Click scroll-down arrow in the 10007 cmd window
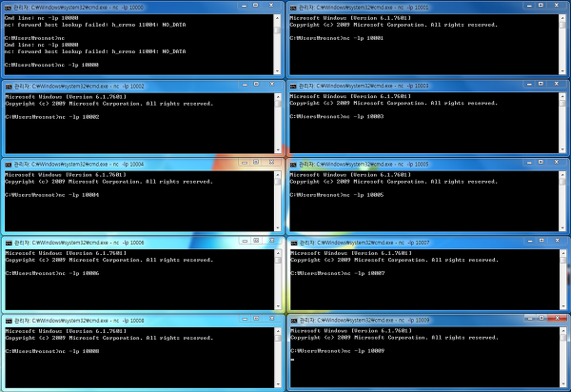 (563, 306)
